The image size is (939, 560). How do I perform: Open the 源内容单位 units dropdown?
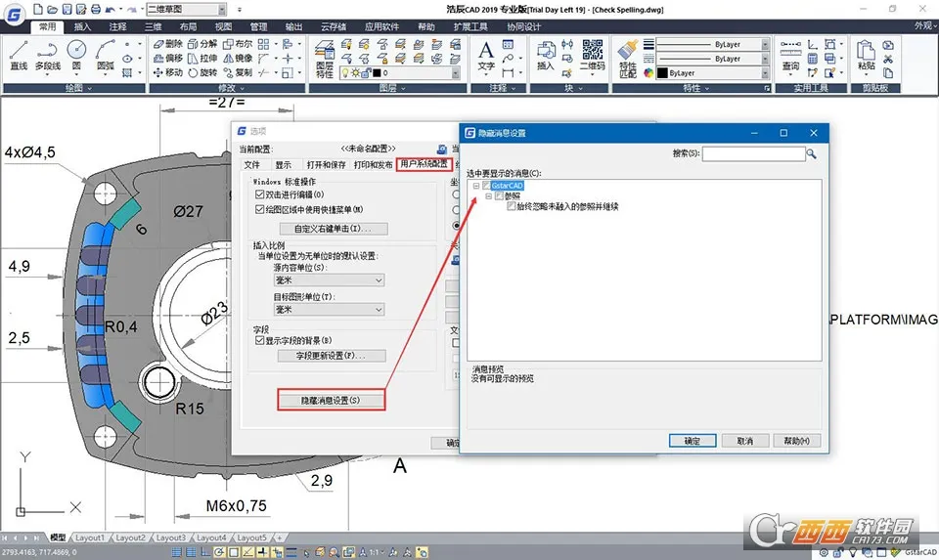click(x=329, y=280)
